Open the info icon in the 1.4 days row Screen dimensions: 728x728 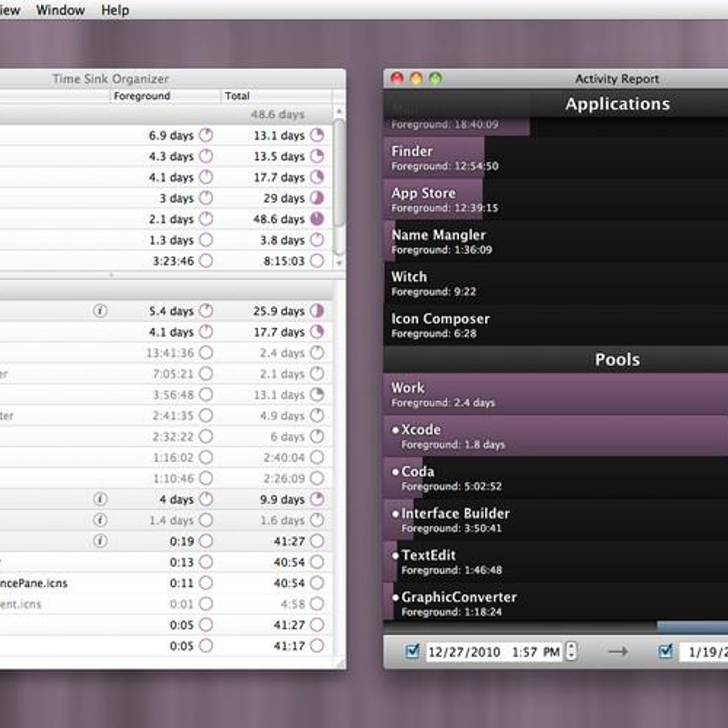101,520
